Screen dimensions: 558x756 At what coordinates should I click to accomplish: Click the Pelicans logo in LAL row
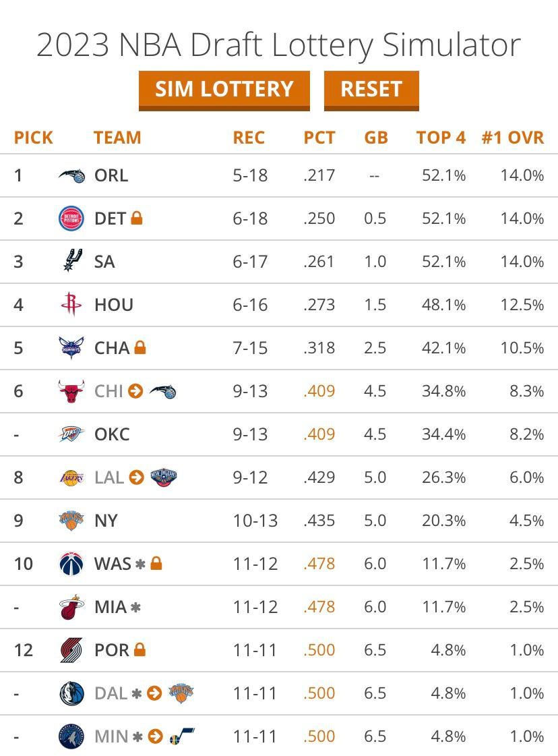tap(163, 477)
